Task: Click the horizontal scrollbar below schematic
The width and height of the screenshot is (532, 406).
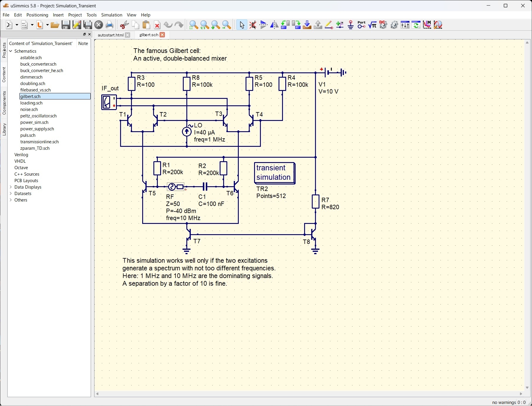Action: (309, 394)
